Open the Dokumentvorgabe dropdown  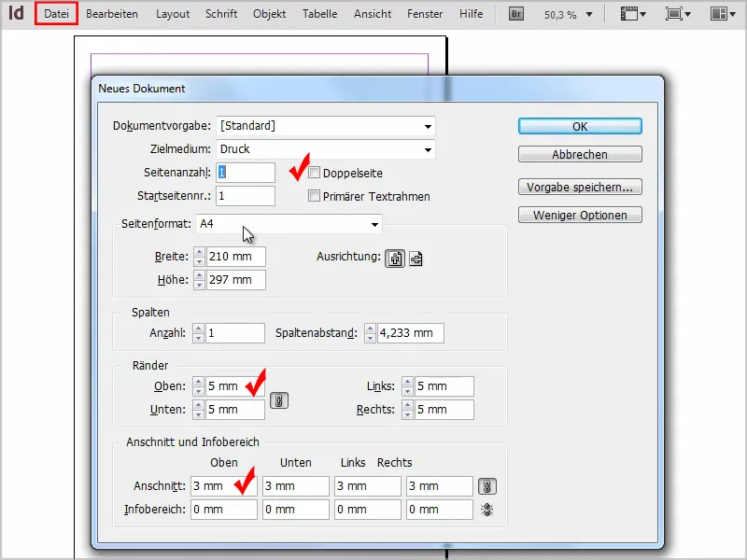[428, 125]
